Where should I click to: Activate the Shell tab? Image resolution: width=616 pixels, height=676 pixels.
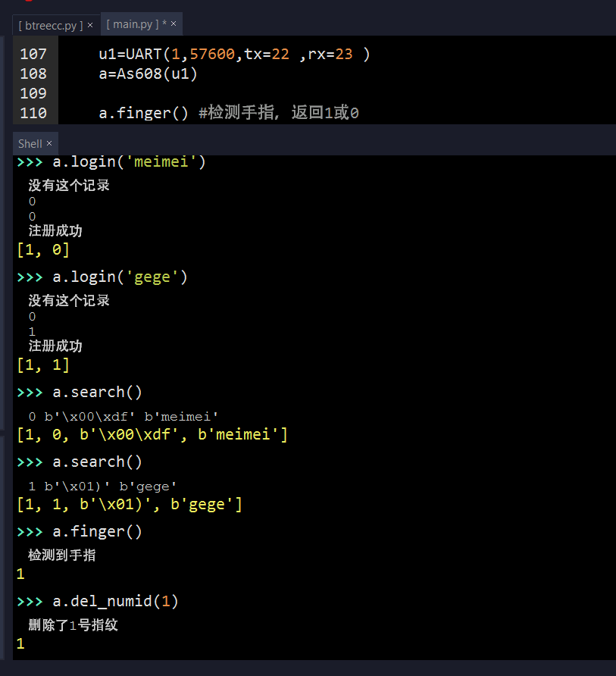click(30, 142)
